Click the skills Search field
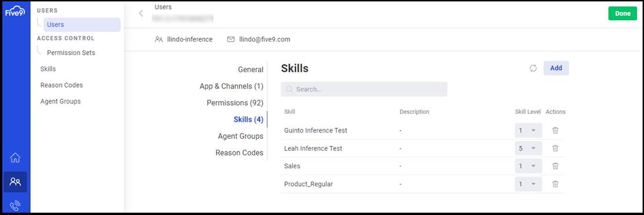The height and width of the screenshot is (215, 644). (364, 89)
